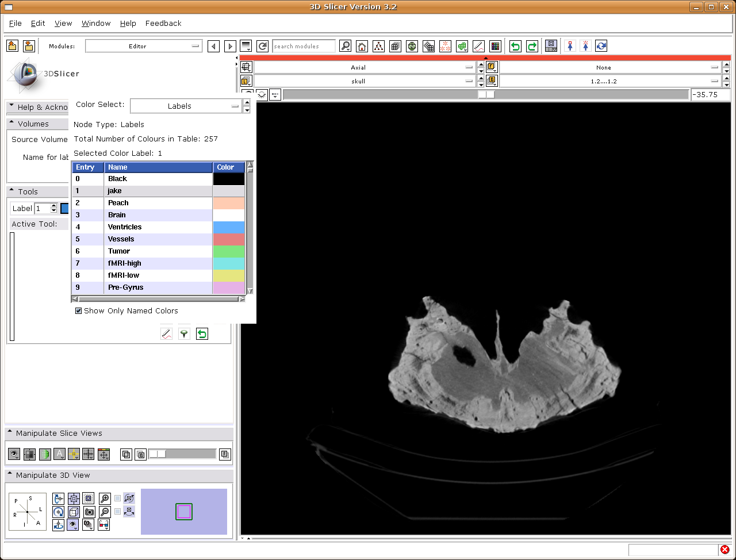Click the center 3D view icon
736x560 pixels.
(x=89, y=498)
